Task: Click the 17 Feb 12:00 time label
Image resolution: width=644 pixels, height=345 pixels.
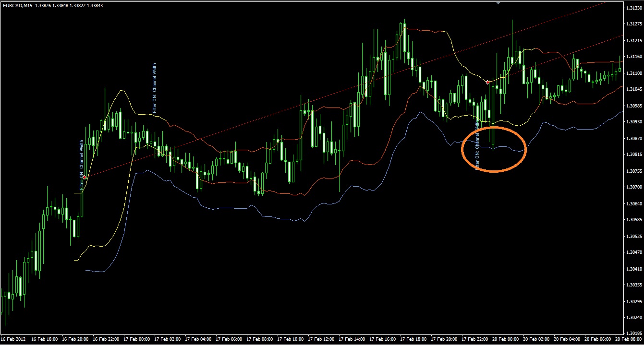Action: [x=321, y=339]
